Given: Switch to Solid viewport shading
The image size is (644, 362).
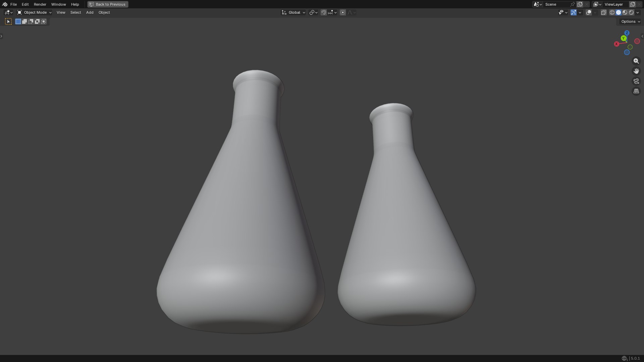Looking at the screenshot, I should click(619, 12).
